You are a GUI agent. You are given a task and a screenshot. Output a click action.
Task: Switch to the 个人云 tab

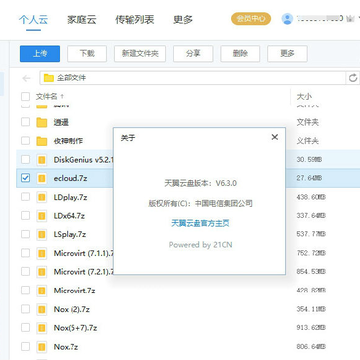[33, 19]
